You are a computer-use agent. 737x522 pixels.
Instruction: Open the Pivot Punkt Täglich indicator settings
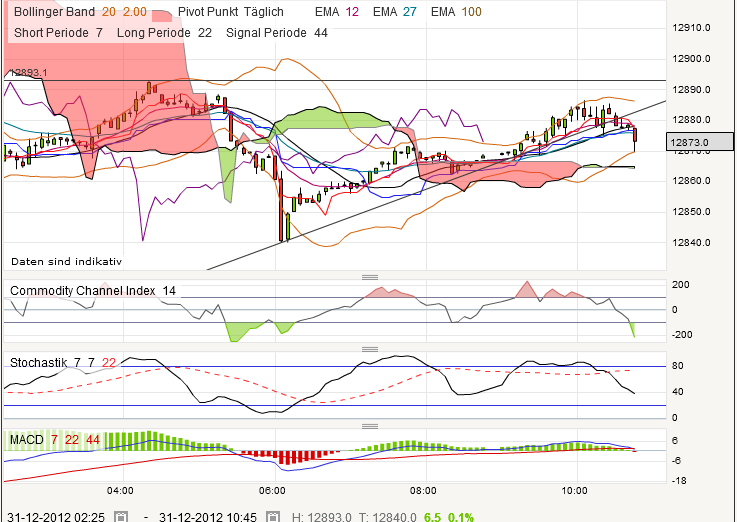230,12
